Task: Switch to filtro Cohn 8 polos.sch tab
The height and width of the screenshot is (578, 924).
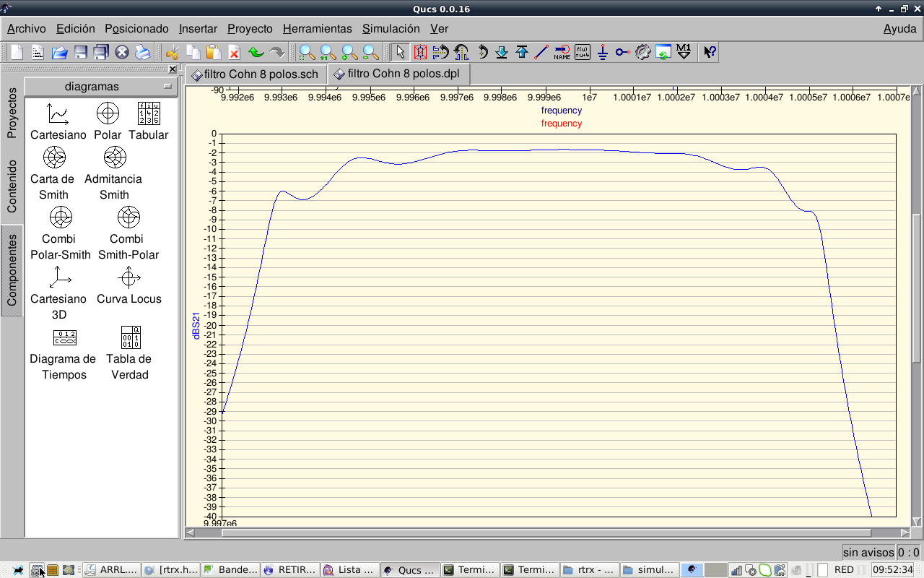Action: click(256, 74)
